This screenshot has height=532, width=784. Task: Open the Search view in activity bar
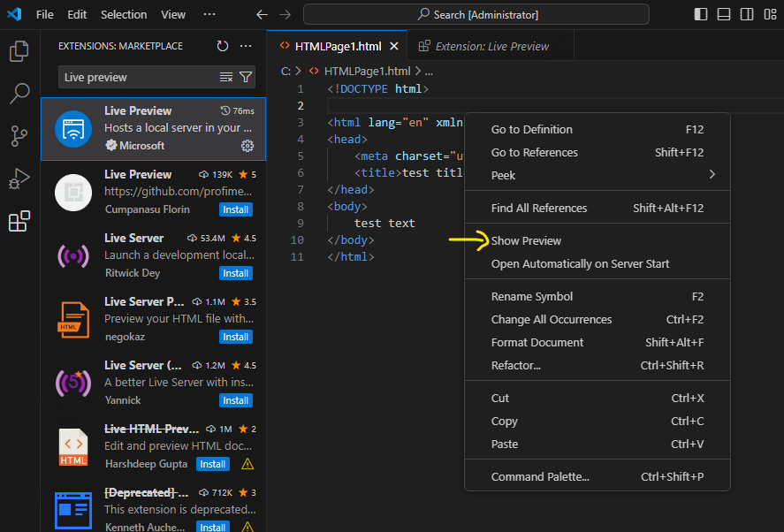click(19, 94)
